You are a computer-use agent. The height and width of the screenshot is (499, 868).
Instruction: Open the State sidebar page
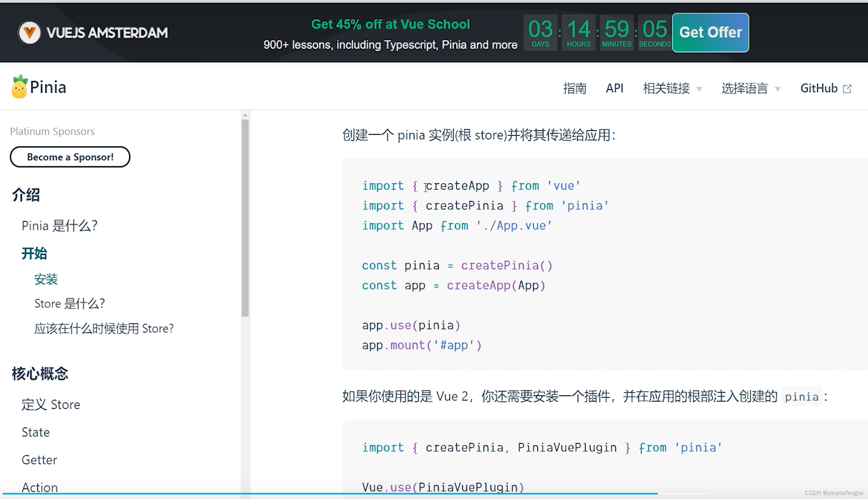point(36,433)
